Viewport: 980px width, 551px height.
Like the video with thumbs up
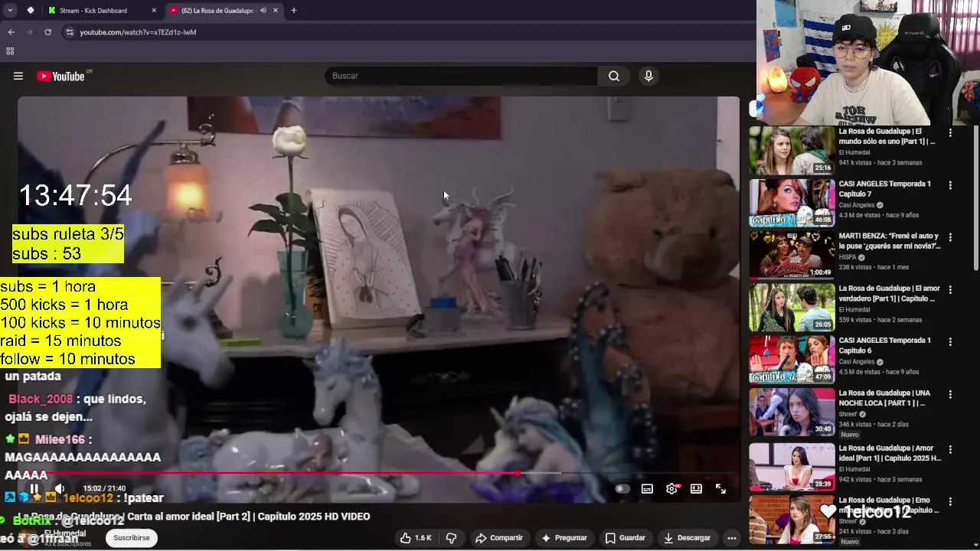click(415, 538)
